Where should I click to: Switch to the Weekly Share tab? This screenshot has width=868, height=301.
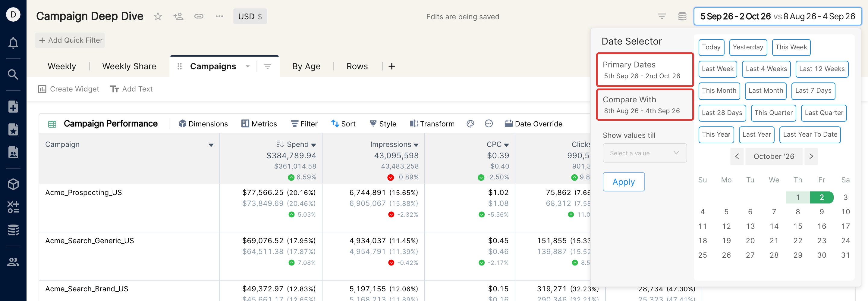click(x=129, y=66)
